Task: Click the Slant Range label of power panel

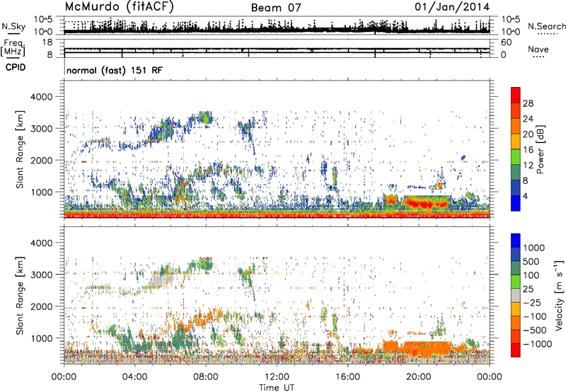Action: click(x=20, y=149)
